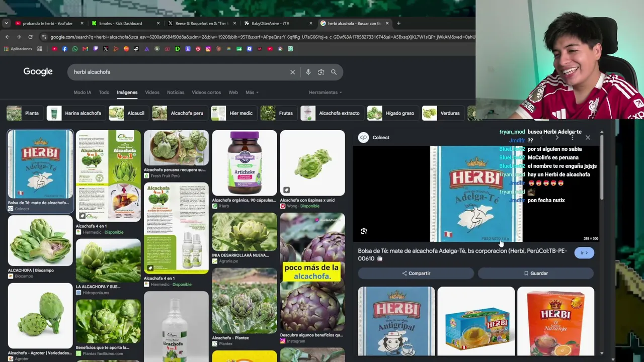Close the 'herbi alcachofa' Google tab
The image size is (644, 362).
(x=388, y=23)
